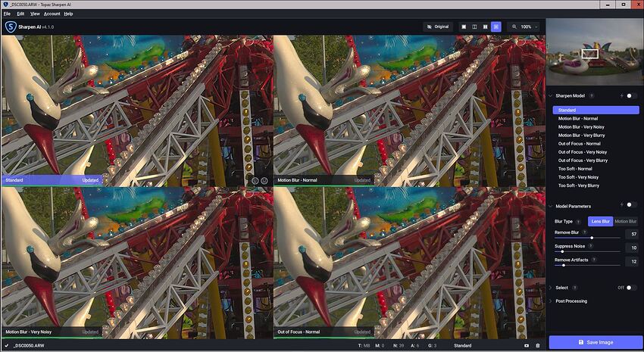
Task: Select the Motion Blur - Normal panel label
Action: (x=324, y=180)
